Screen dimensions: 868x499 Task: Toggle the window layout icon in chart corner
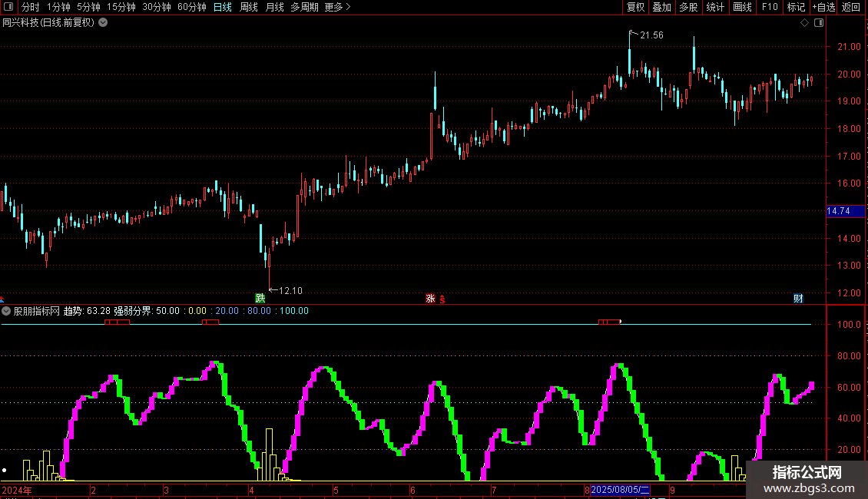[819, 23]
